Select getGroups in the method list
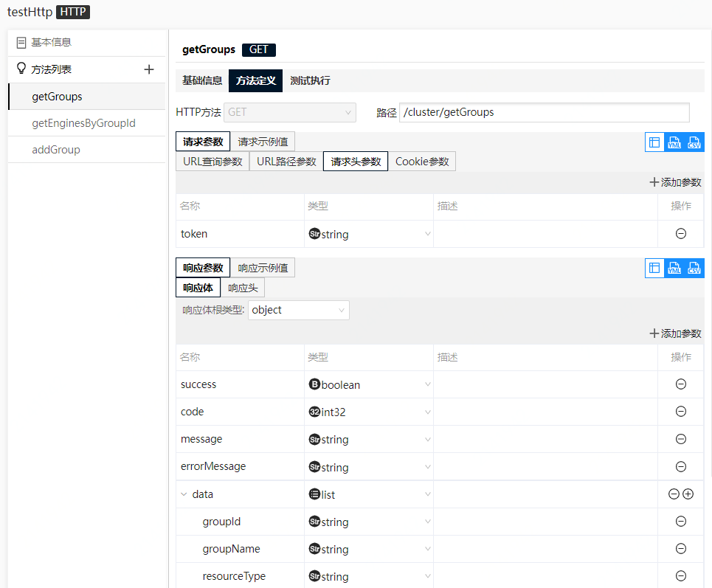Screen dimensions: 712x588 (87, 97)
